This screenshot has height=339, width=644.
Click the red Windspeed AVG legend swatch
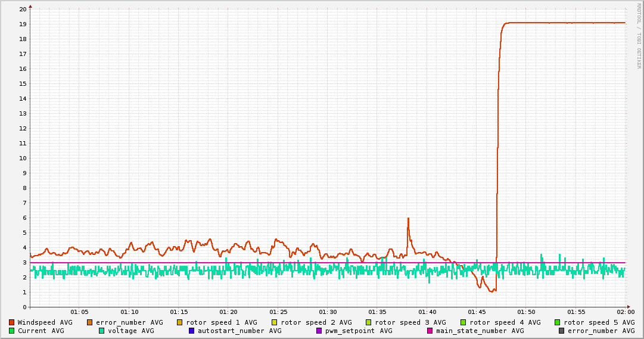click(11, 322)
